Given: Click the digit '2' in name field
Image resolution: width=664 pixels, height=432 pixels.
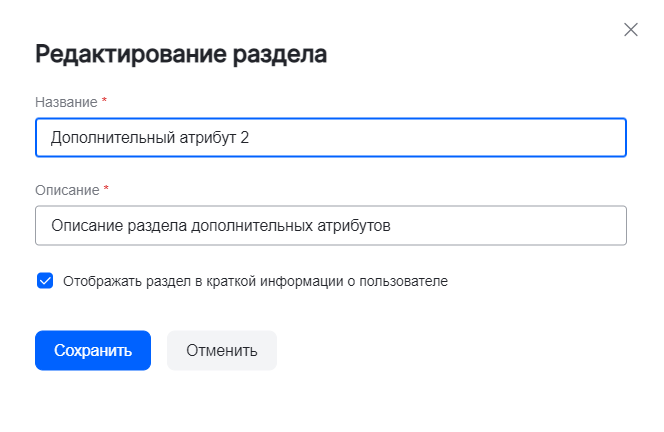Looking at the screenshot, I should pos(245,138).
